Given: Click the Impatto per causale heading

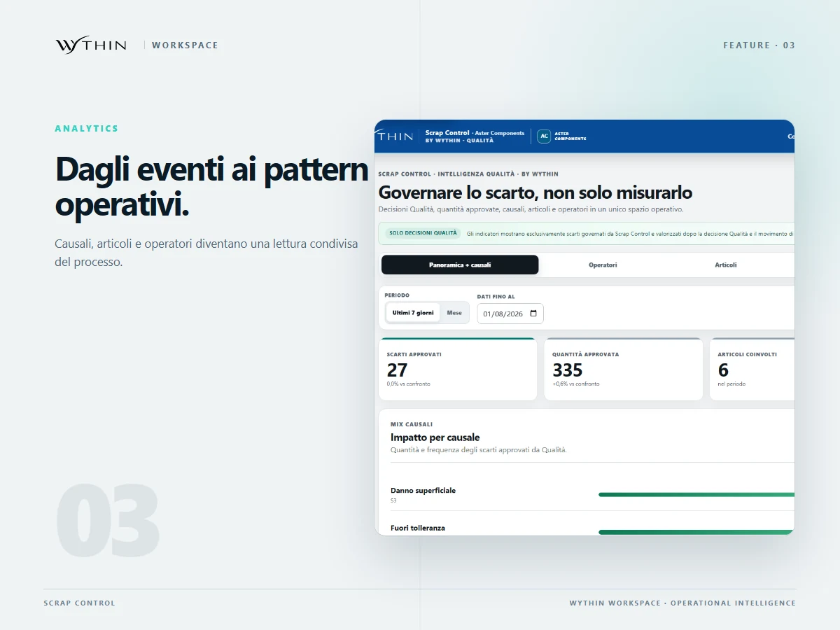Looking at the screenshot, I should pos(435,437).
